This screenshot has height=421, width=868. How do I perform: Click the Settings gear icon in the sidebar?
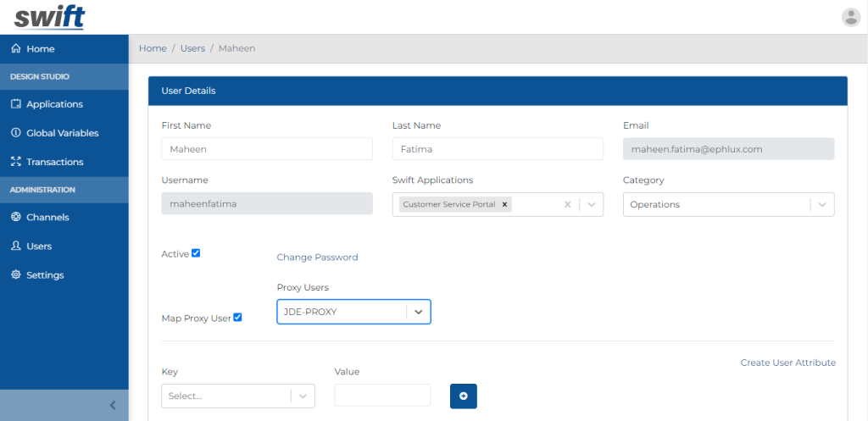click(15, 275)
